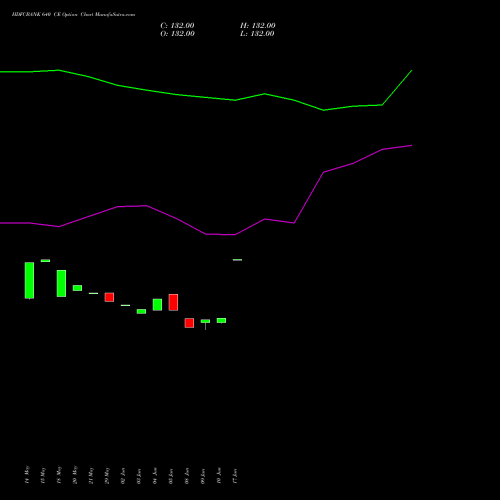Click the tall green candle above 14 May
Image resolution: width=500 pixels, height=500 pixels.
[29, 280]
